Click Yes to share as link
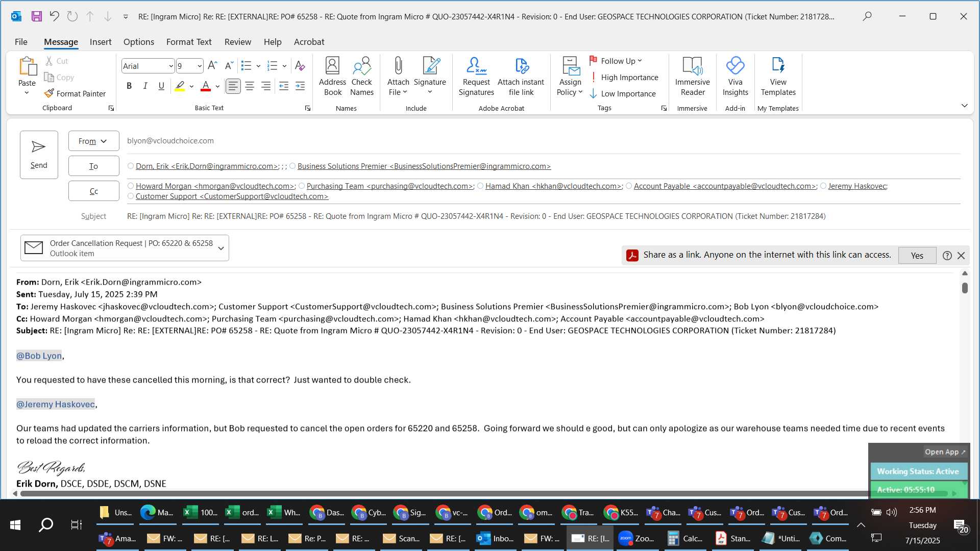 [x=917, y=256]
